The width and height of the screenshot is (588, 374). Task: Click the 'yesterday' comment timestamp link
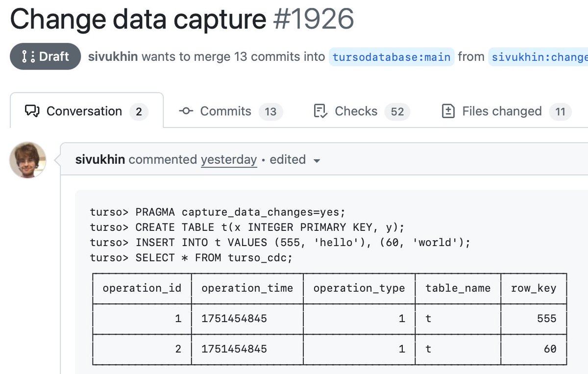click(229, 160)
